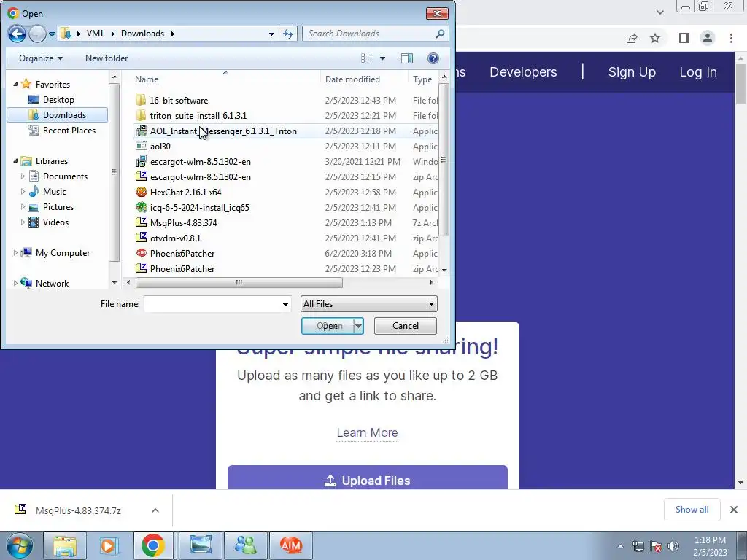
Task: Open the recent pages dropdown arrow
Action: tap(52, 34)
